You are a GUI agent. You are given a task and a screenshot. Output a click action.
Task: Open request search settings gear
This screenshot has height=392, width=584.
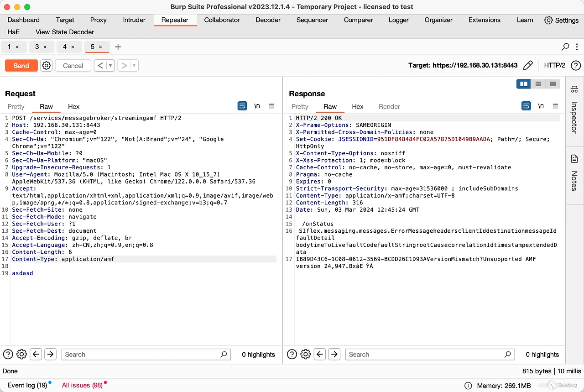coord(21,354)
